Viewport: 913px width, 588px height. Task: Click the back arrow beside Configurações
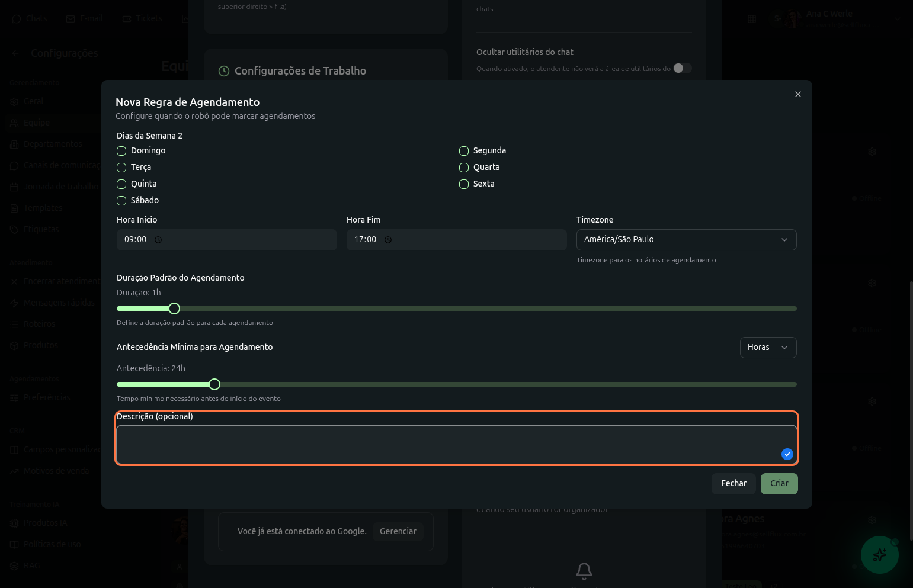click(x=16, y=53)
